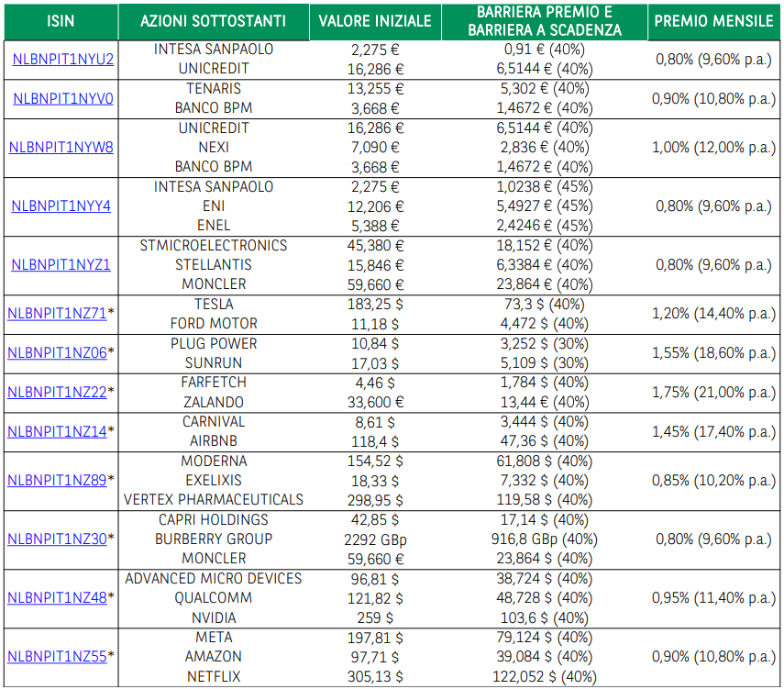This screenshot has height=689, width=784.
Task: Select the VERTEX PHARMACEUTICALS stock text
Action: point(214,499)
